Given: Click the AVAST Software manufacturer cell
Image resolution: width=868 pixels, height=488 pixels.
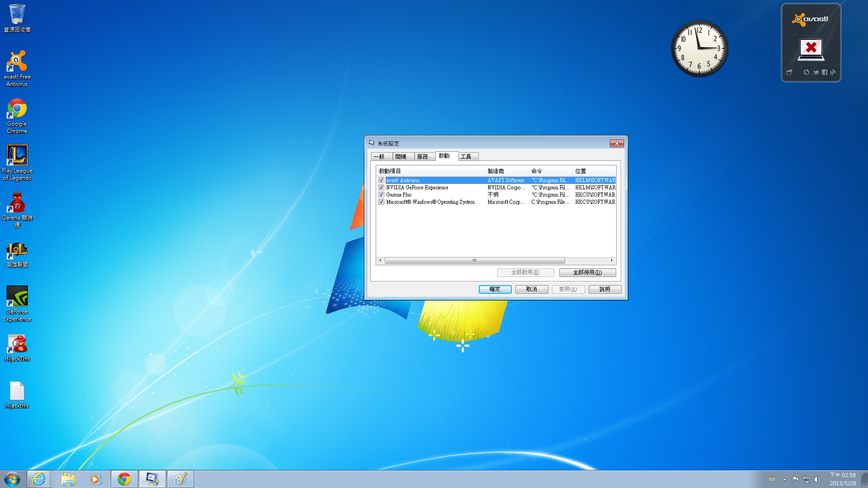Looking at the screenshot, I should coord(506,180).
